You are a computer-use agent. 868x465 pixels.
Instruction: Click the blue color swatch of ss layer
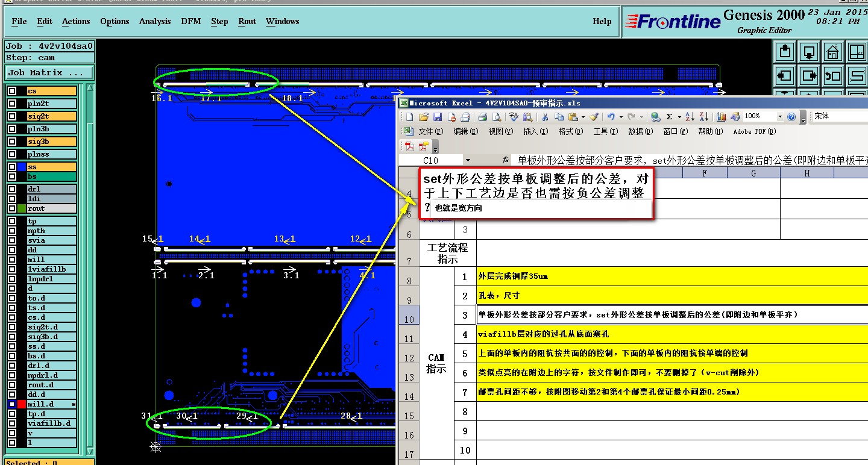click(x=22, y=167)
